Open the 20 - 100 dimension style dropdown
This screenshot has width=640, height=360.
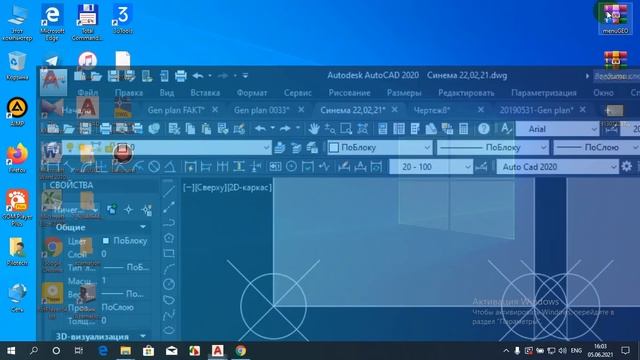click(x=431, y=167)
